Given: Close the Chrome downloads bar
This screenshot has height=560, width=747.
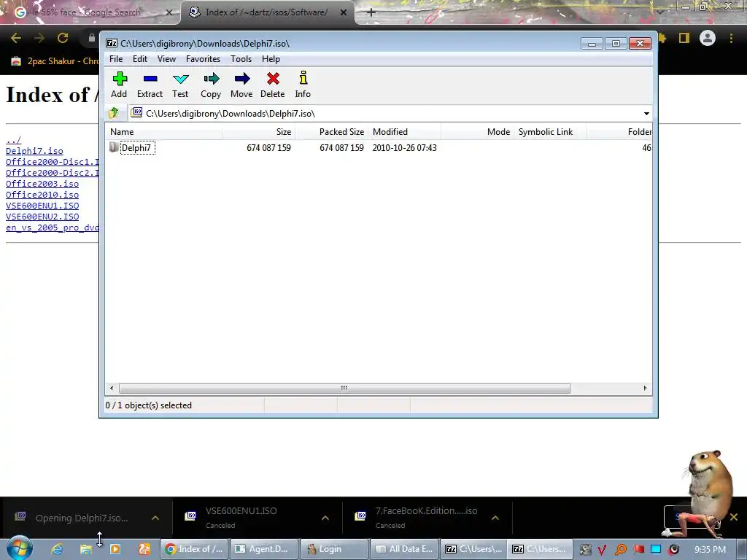Looking at the screenshot, I should click(x=734, y=517).
